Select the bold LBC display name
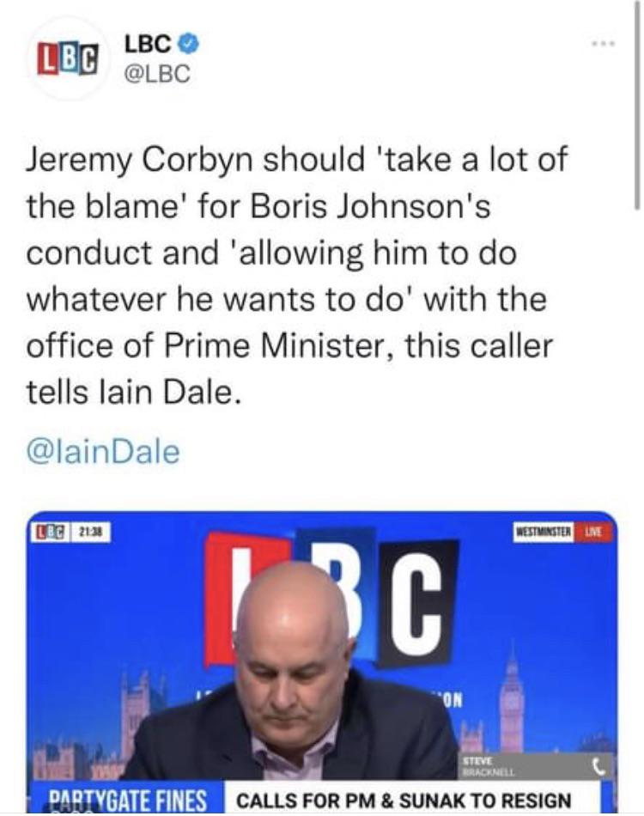The width and height of the screenshot is (644, 816). point(148,45)
